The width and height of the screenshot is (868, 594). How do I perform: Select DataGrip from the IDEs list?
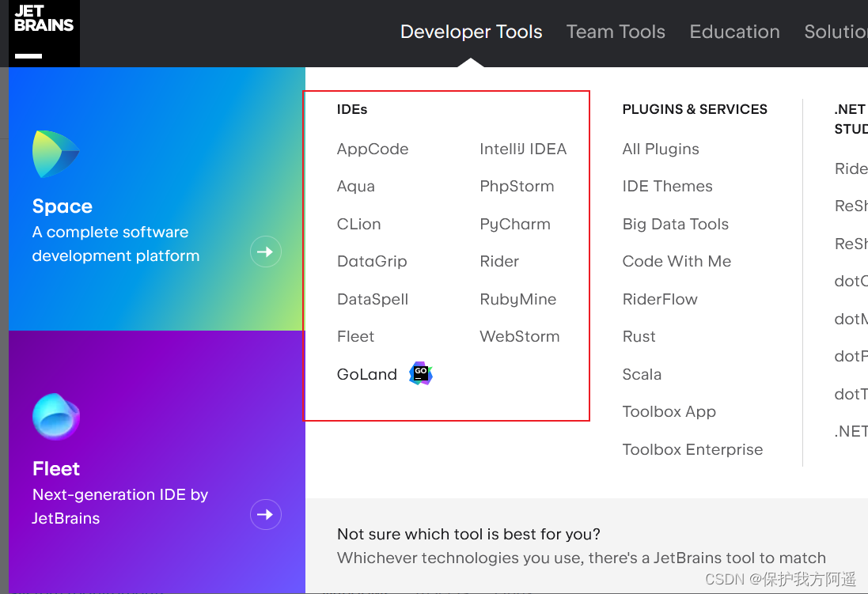pos(372,261)
